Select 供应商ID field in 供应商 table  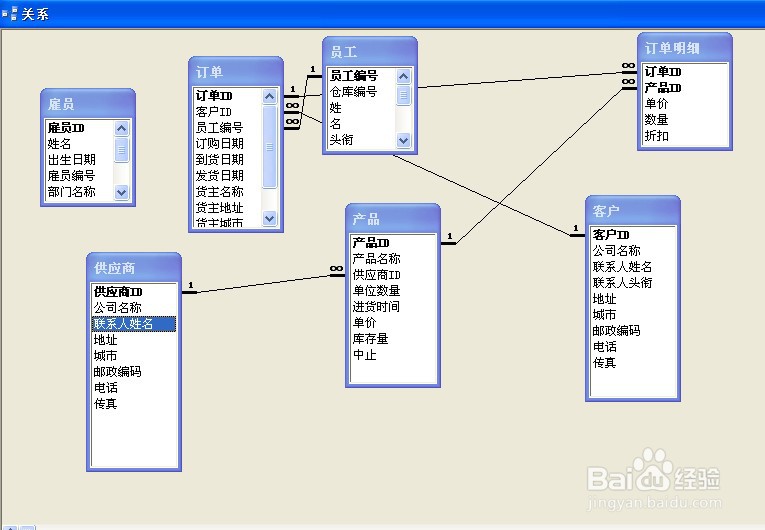click(x=134, y=292)
